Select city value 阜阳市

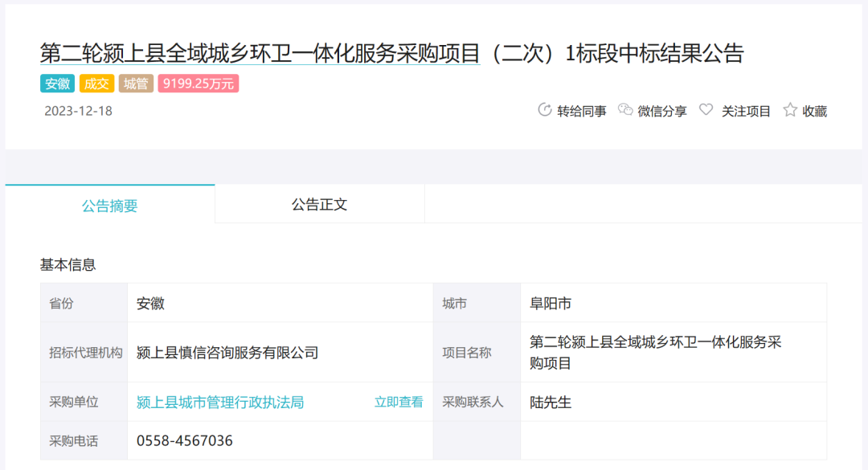pyautogui.click(x=551, y=304)
